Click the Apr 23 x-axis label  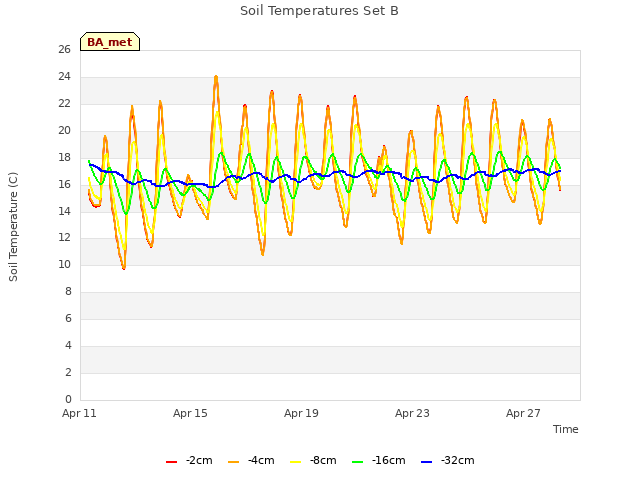tap(412, 413)
